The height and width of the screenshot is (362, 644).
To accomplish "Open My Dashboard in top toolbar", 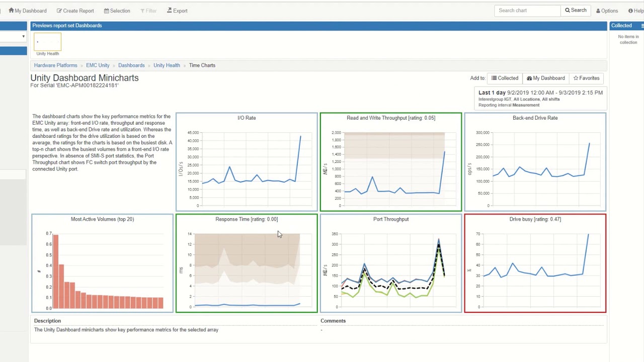I will (x=28, y=11).
